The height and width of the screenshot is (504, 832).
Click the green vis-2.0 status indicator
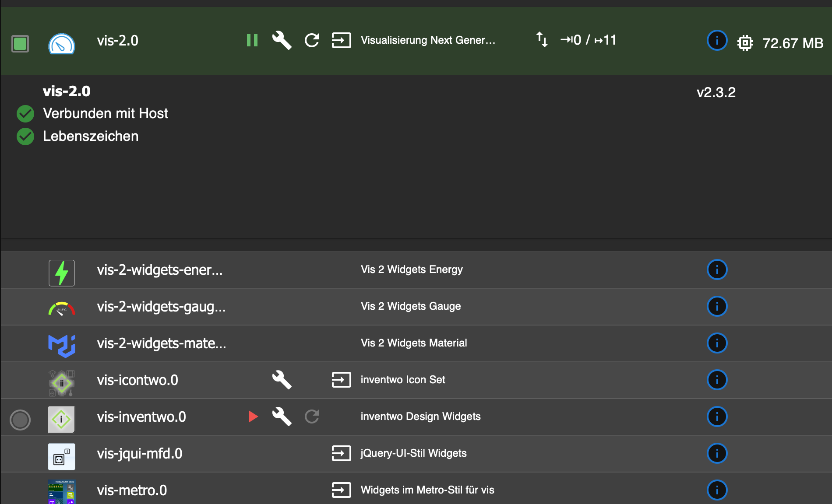[20, 44]
